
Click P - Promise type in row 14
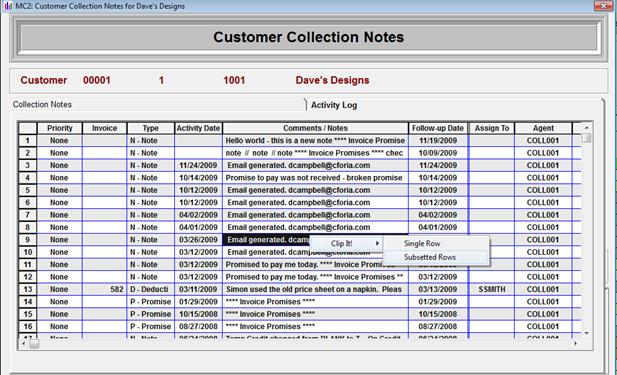coord(150,302)
